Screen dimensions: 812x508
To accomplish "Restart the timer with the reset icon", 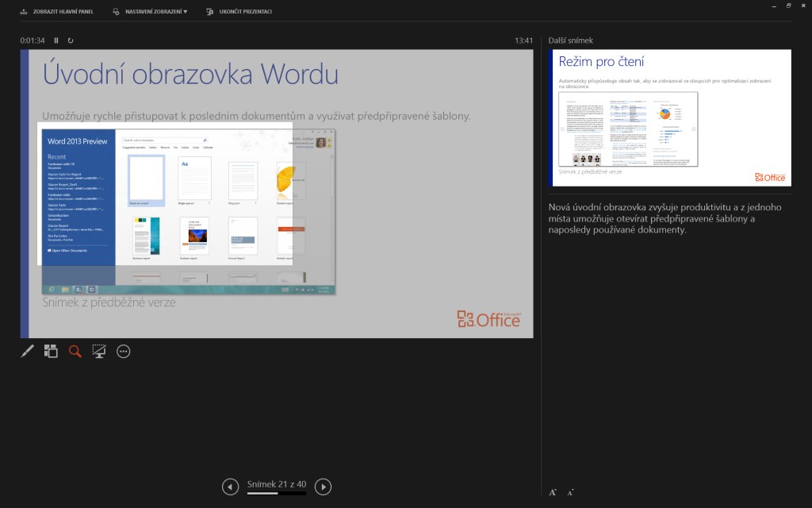I will (71, 40).
